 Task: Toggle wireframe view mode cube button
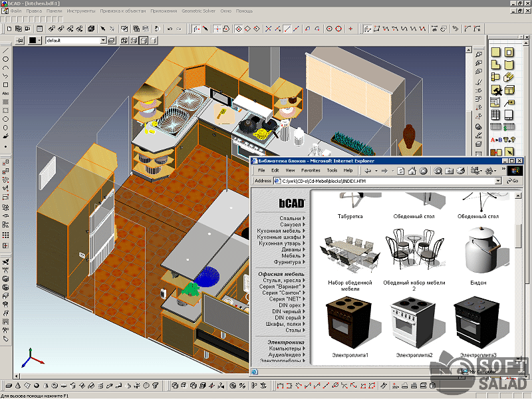[124, 41]
